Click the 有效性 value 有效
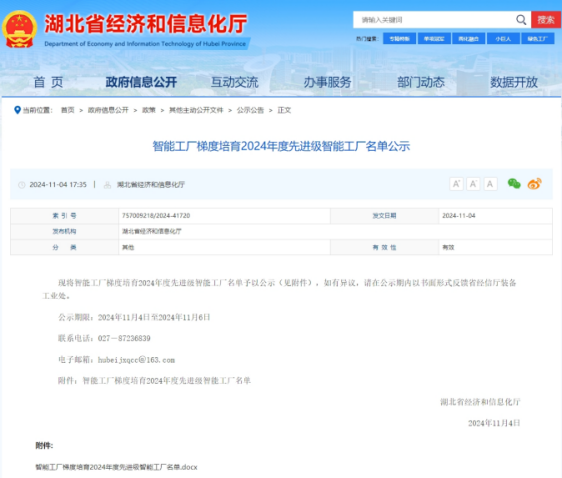The height and width of the screenshot is (478, 562). [x=448, y=247]
